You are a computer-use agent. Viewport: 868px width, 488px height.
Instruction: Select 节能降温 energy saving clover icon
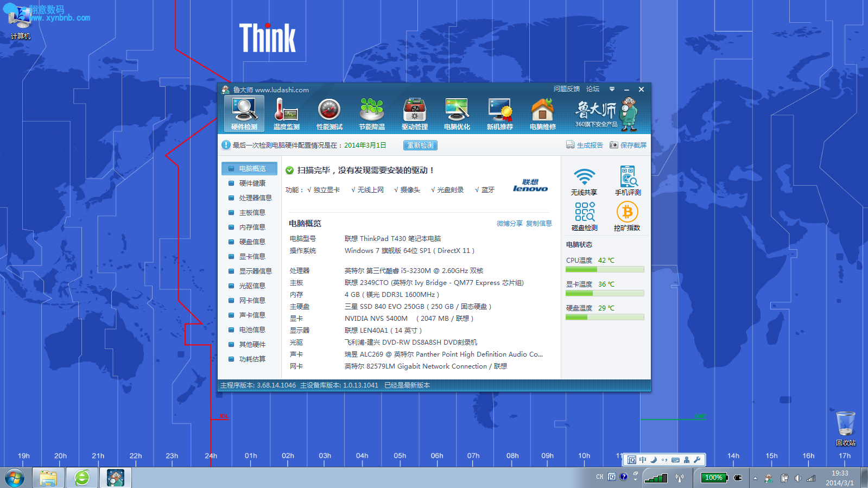(x=372, y=114)
